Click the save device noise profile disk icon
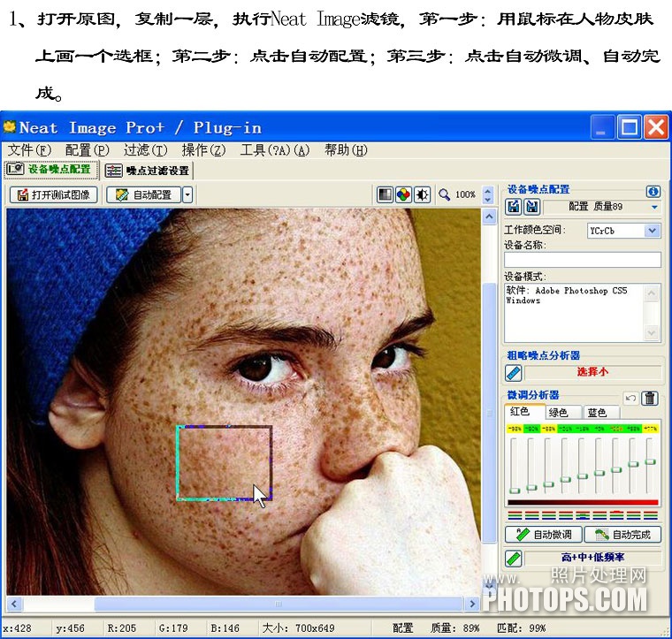672x639 pixels. 532,207
